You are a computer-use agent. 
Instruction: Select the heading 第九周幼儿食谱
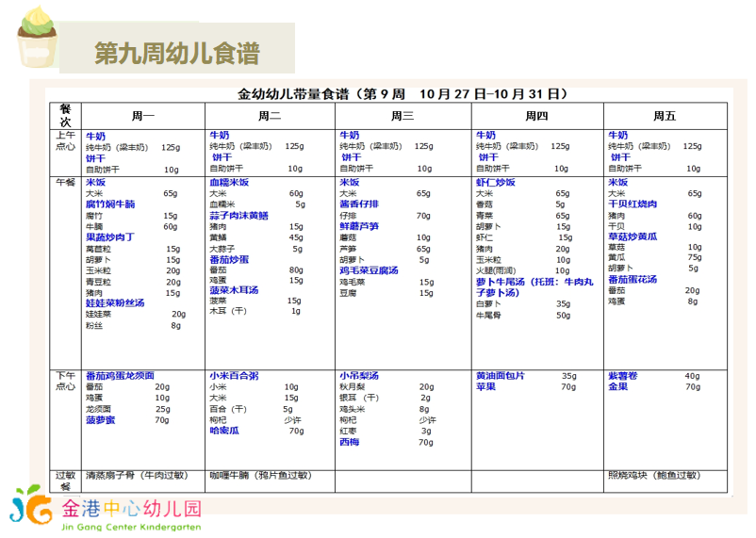[177, 53]
